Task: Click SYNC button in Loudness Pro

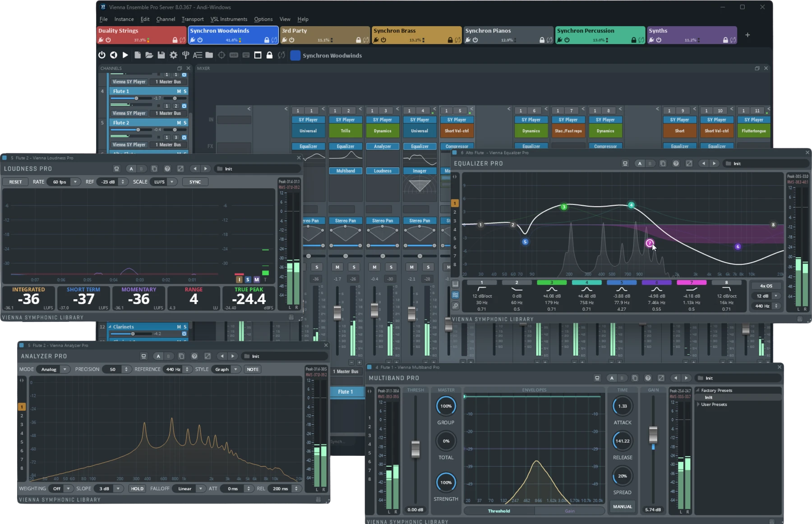Action: [195, 182]
